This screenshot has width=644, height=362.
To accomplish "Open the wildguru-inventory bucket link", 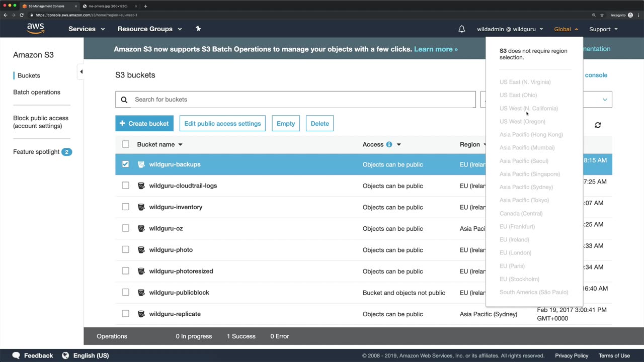I will (x=176, y=207).
